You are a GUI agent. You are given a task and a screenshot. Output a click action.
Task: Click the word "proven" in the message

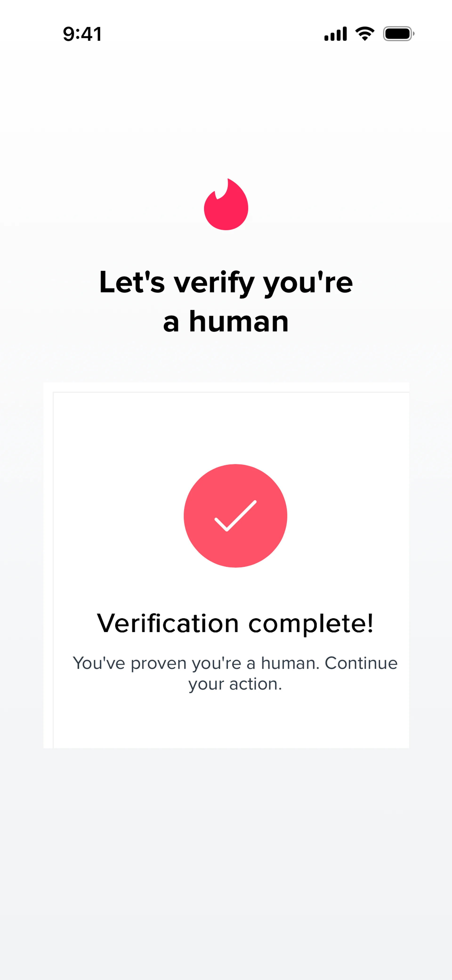[158, 663]
